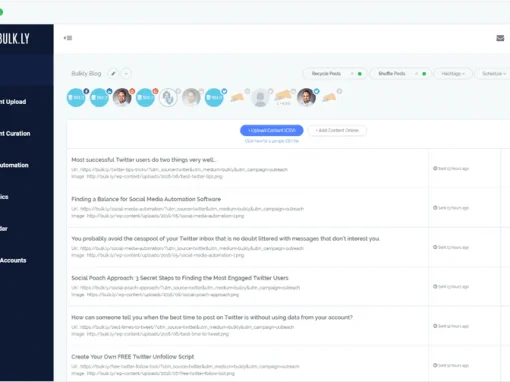
Task: Expand the chevron dropdown next to Bulkly Blog
Action: click(x=126, y=74)
